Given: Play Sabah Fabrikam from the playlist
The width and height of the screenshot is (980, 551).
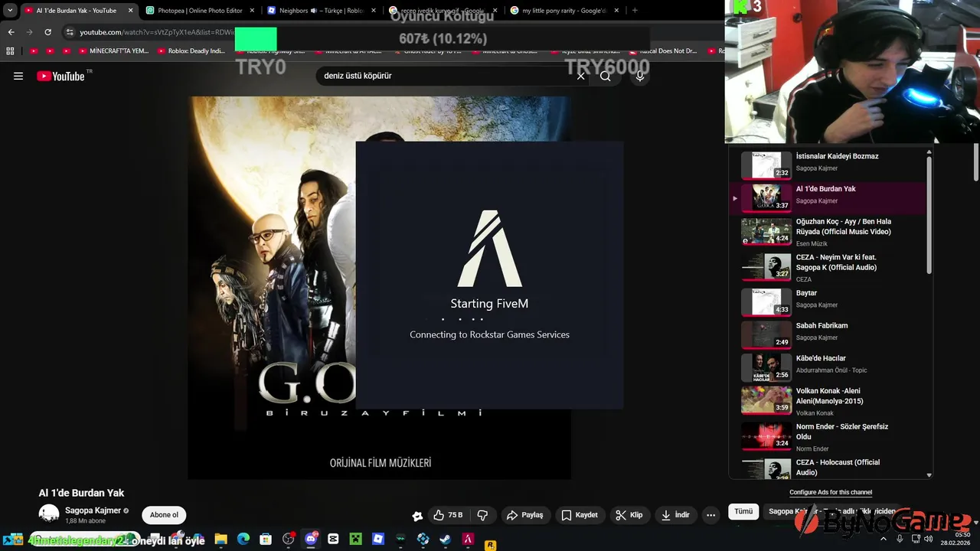Looking at the screenshot, I should click(830, 334).
